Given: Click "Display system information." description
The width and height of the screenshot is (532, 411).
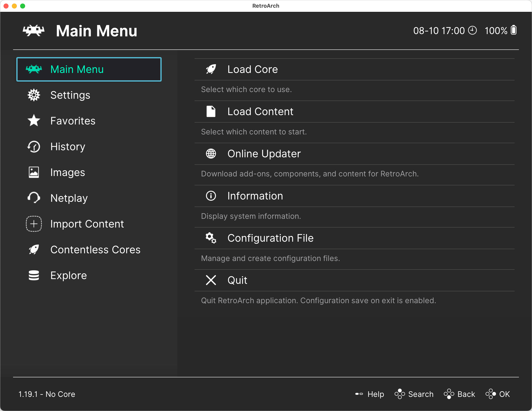Looking at the screenshot, I should (251, 216).
